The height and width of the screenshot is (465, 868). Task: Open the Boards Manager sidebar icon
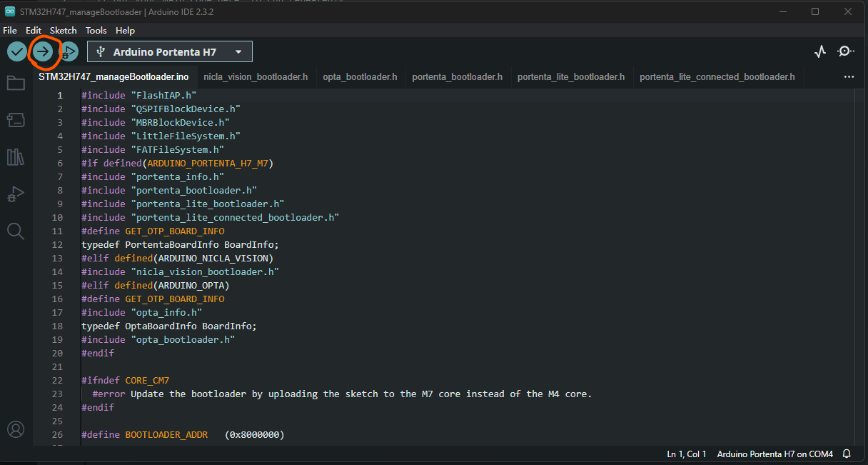[x=15, y=119]
